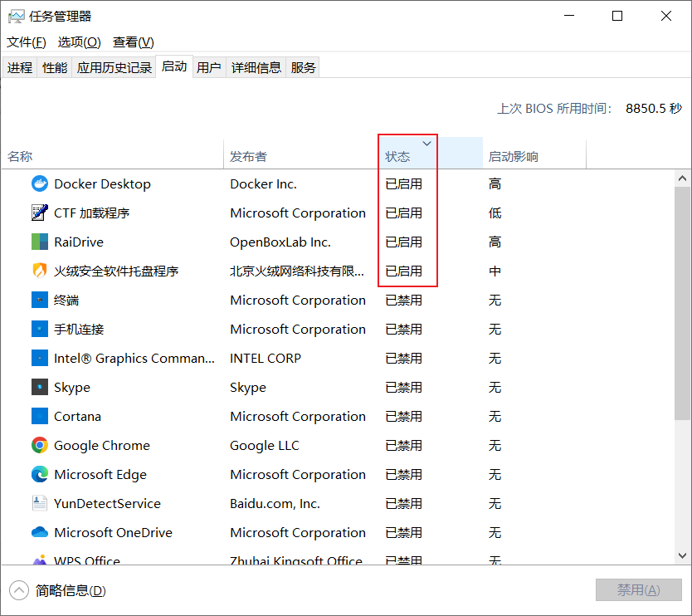Click the Skype app icon
The height and width of the screenshot is (616, 692).
coord(40,387)
